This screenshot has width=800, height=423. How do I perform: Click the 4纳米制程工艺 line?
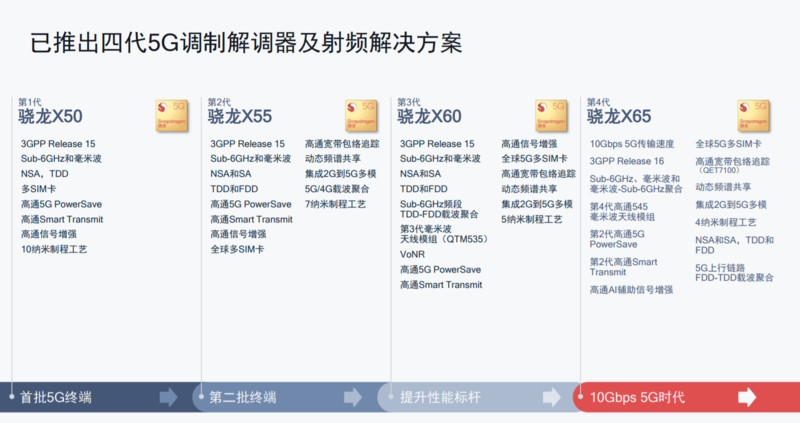(726, 222)
